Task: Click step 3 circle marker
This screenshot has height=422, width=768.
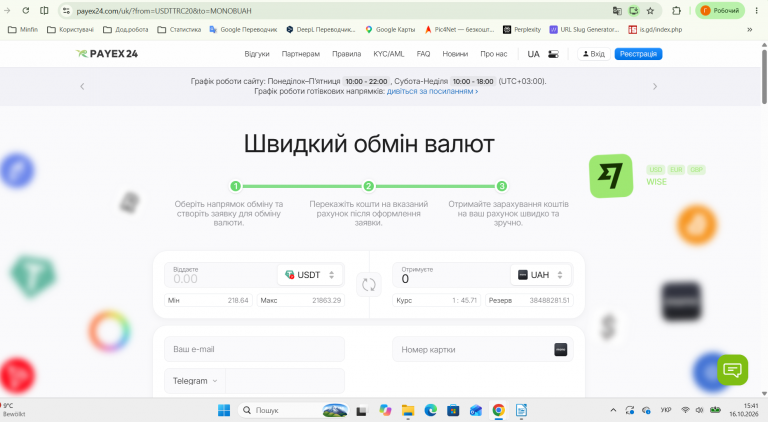Action: pos(502,186)
